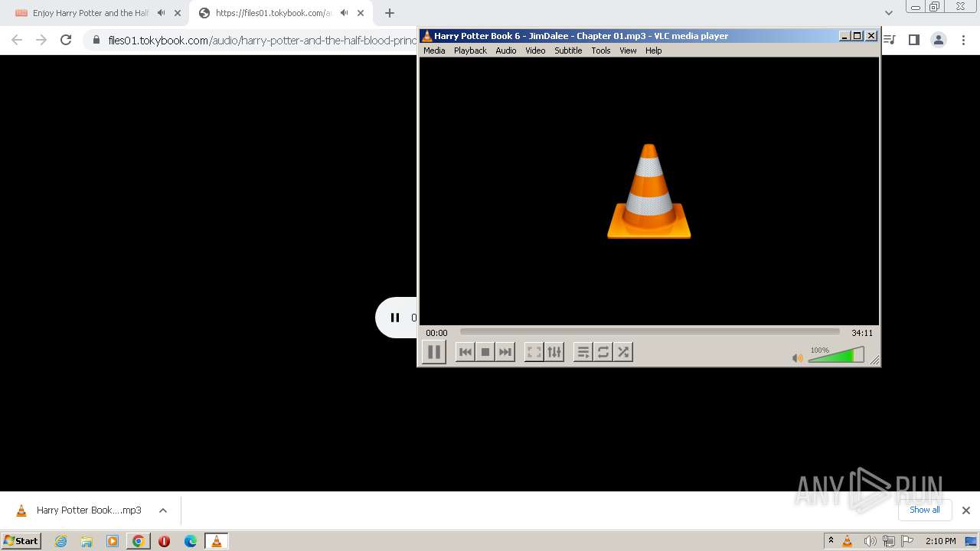Mute the Enjoy Harry Potter tab
Screen dimensions: 980x551
pos(161,13)
